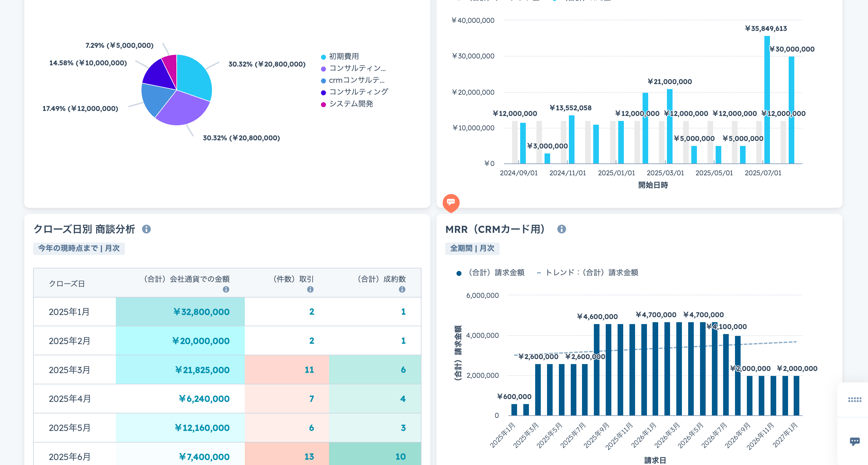Click info icon beside クローズ日別 商談分析 title
This screenshot has height=465, width=868.
[x=146, y=229]
